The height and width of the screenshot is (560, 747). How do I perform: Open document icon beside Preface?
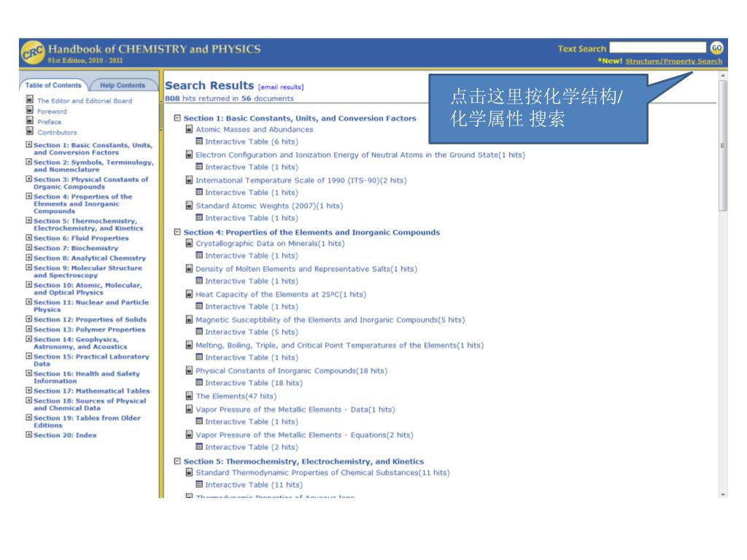tap(29, 120)
